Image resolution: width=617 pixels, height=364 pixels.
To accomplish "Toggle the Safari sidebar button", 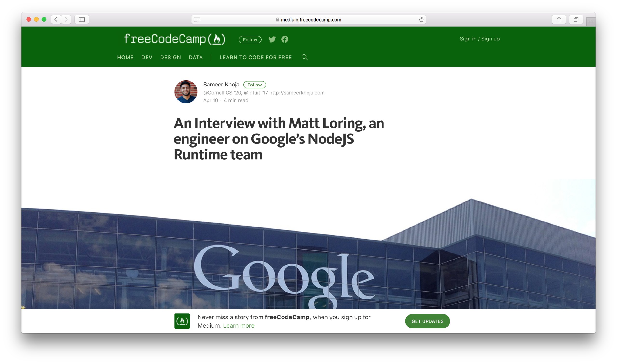I will tap(82, 19).
